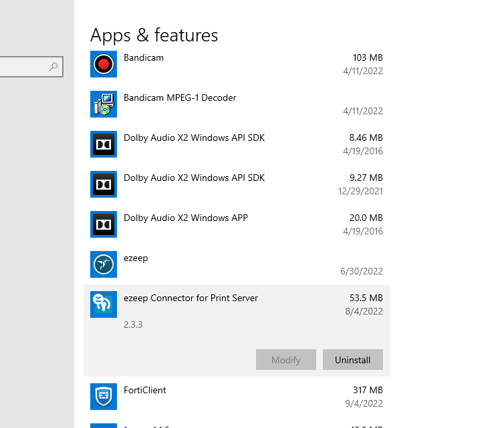Click the FortiClient shield icon
Viewport: 504px width, 428px height.
tap(104, 397)
